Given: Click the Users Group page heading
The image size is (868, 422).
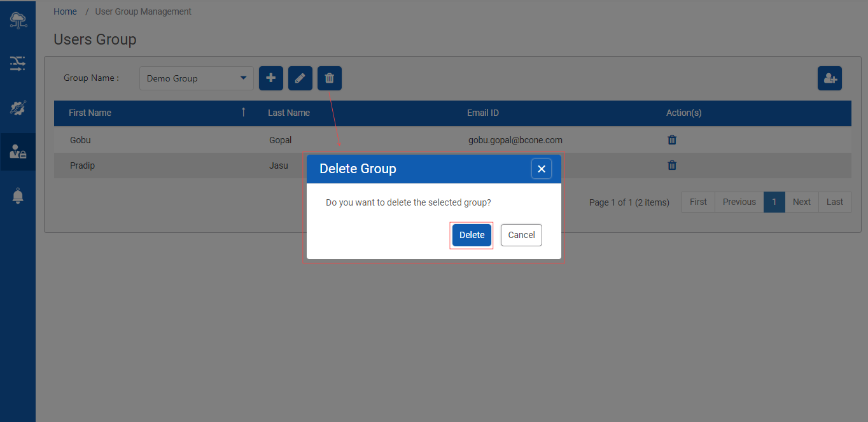Looking at the screenshot, I should (95, 39).
